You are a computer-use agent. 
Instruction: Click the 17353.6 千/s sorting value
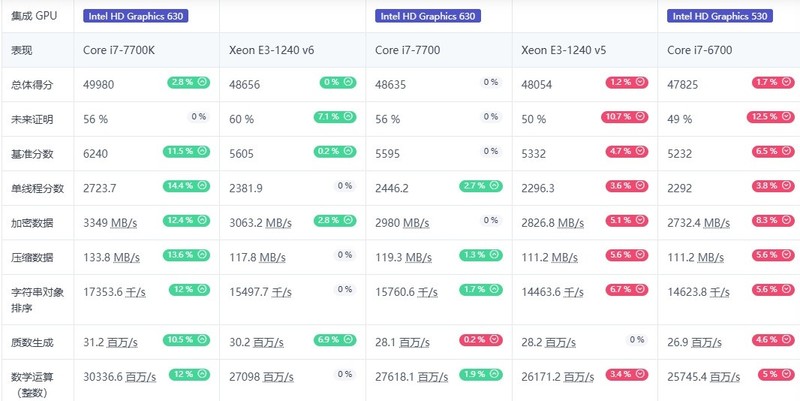pos(114,292)
